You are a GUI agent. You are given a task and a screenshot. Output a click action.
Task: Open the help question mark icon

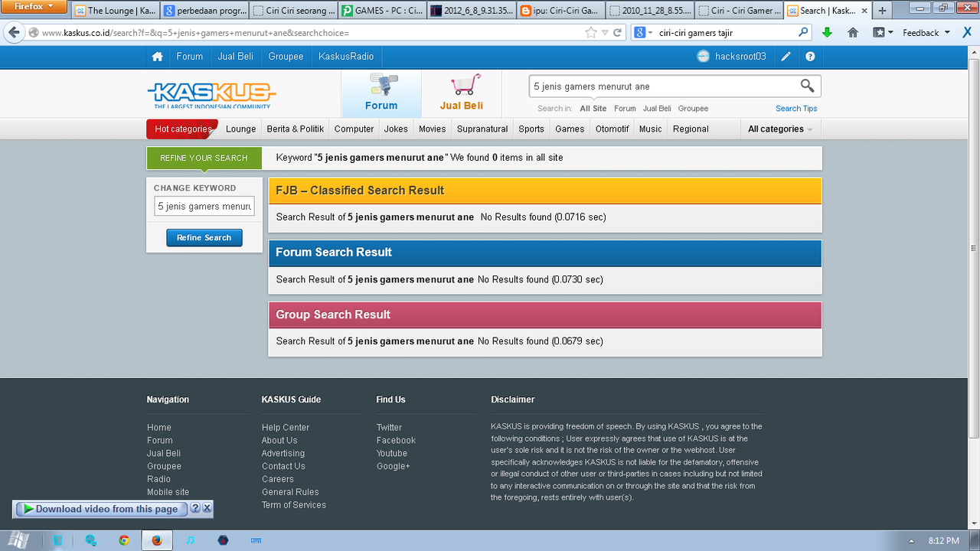coord(810,57)
